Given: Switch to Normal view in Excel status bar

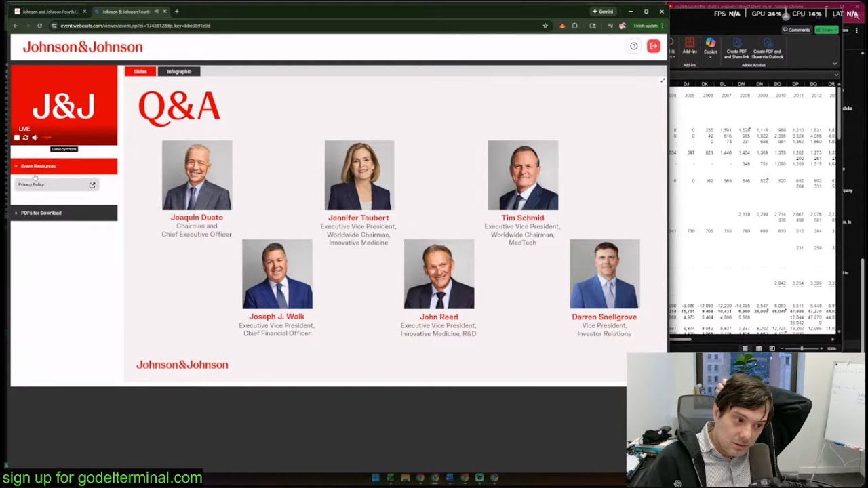Looking at the screenshot, I should 745,348.
